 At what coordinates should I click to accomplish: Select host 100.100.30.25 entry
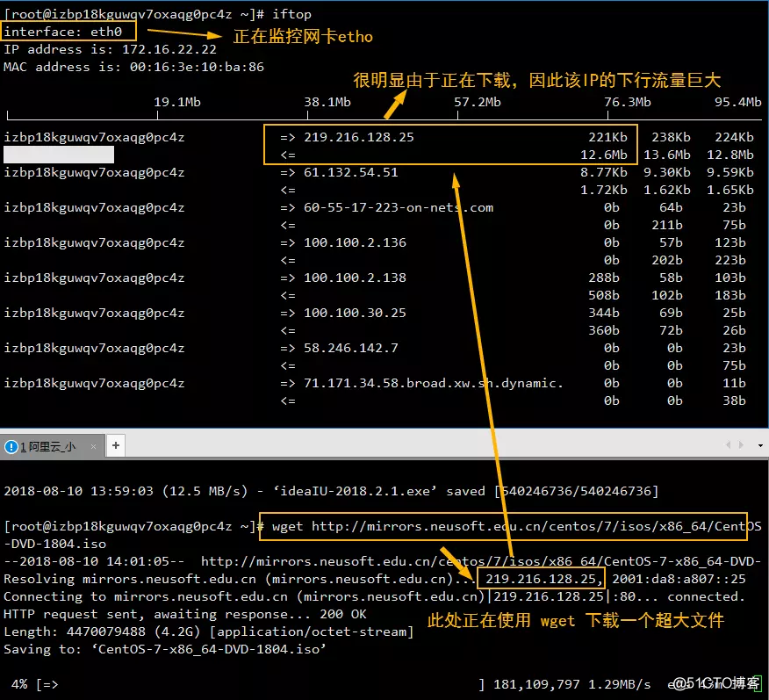[355, 313]
